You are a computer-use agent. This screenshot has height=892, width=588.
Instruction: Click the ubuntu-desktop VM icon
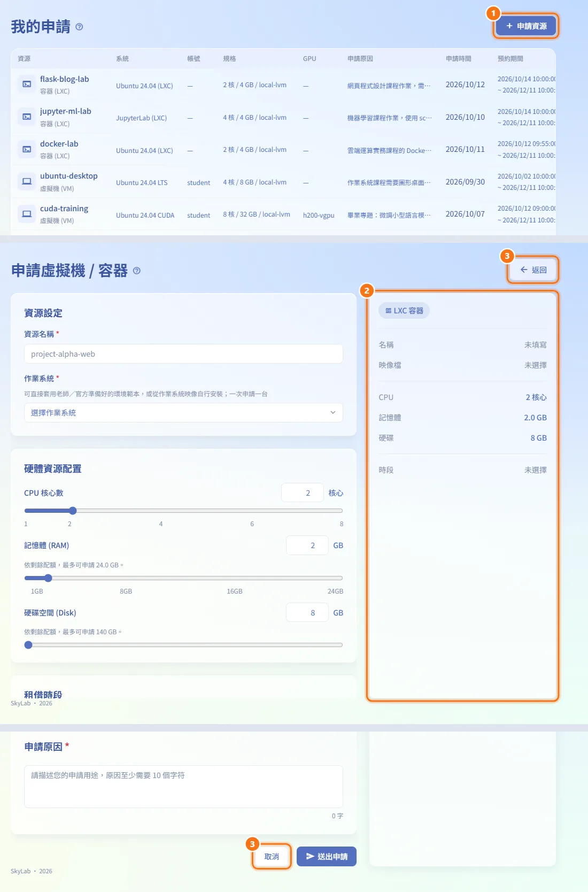(x=27, y=182)
